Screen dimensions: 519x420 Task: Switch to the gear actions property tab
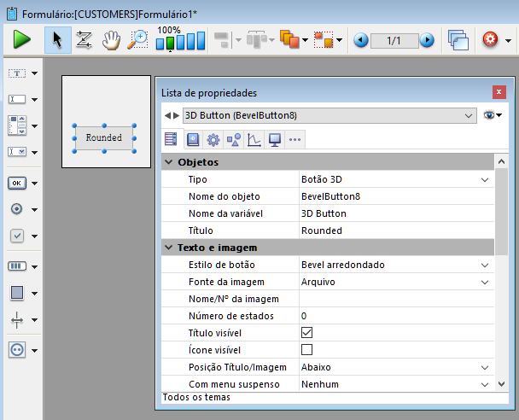coord(213,139)
